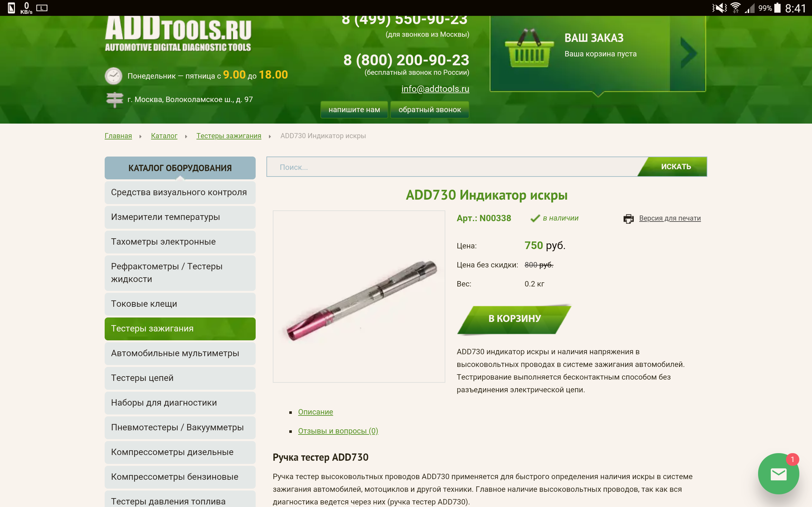This screenshot has height=507, width=812.
Task: Jump to Описание section link
Action: tap(315, 412)
